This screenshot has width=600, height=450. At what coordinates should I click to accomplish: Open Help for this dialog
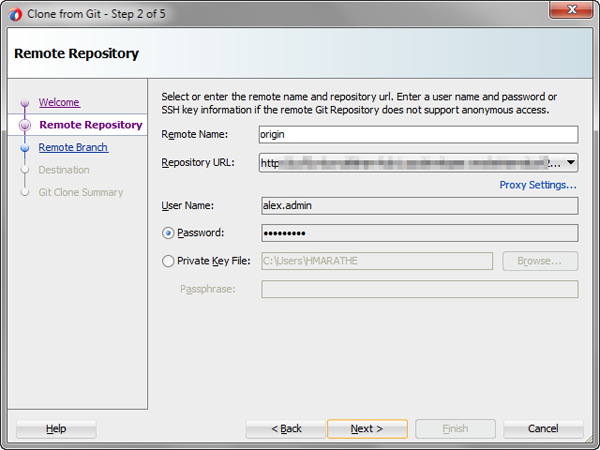[56, 429]
